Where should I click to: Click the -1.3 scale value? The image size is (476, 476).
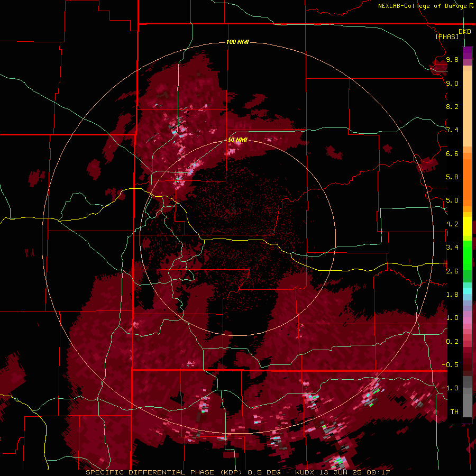(x=450, y=388)
